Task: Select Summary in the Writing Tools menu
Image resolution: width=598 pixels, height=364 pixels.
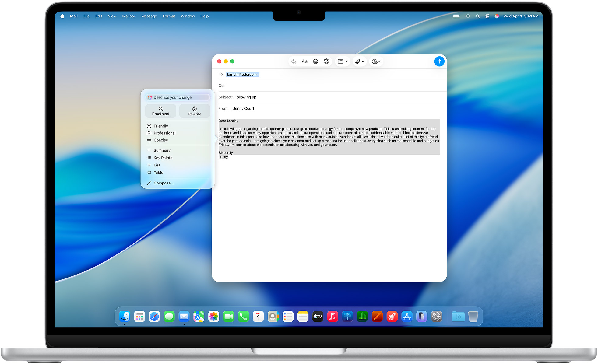Action: tap(162, 150)
